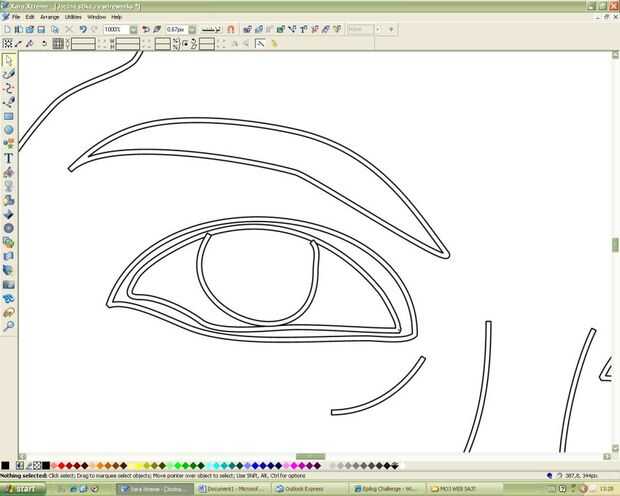620x496 pixels.
Task: Select the Rectangle tool
Action: point(8,116)
